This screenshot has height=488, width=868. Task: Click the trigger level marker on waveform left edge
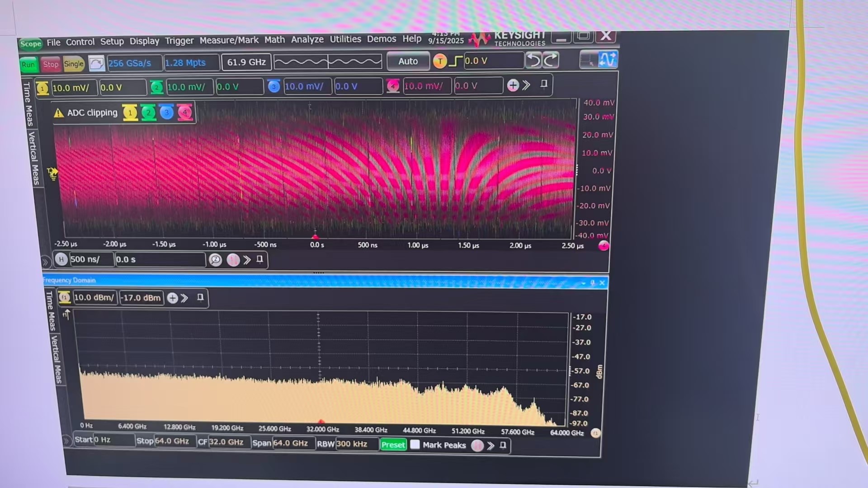[52, 173]
